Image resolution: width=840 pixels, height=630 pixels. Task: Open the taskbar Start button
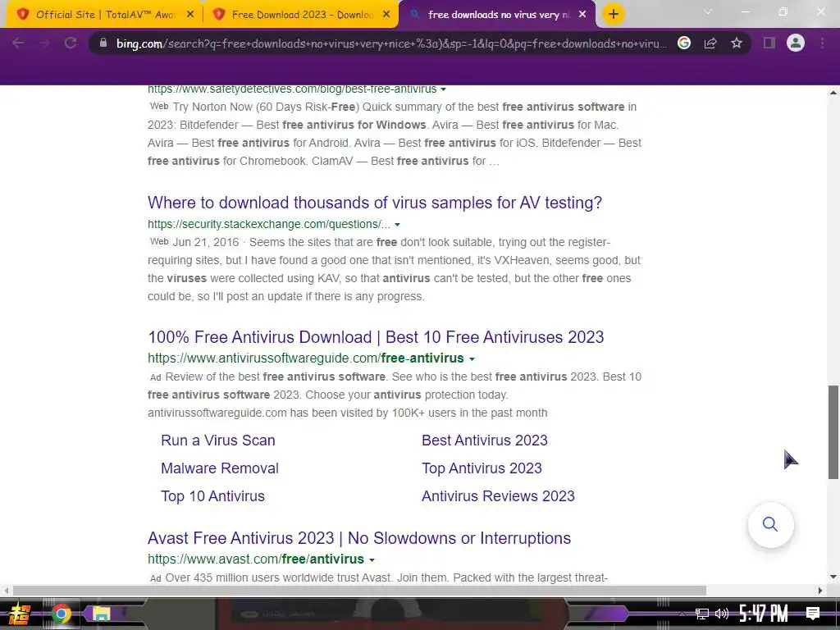point(20,614)
